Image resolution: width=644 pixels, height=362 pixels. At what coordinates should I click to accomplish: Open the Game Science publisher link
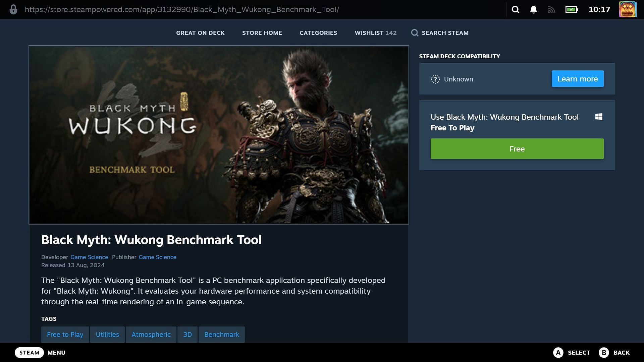point(158,257)
